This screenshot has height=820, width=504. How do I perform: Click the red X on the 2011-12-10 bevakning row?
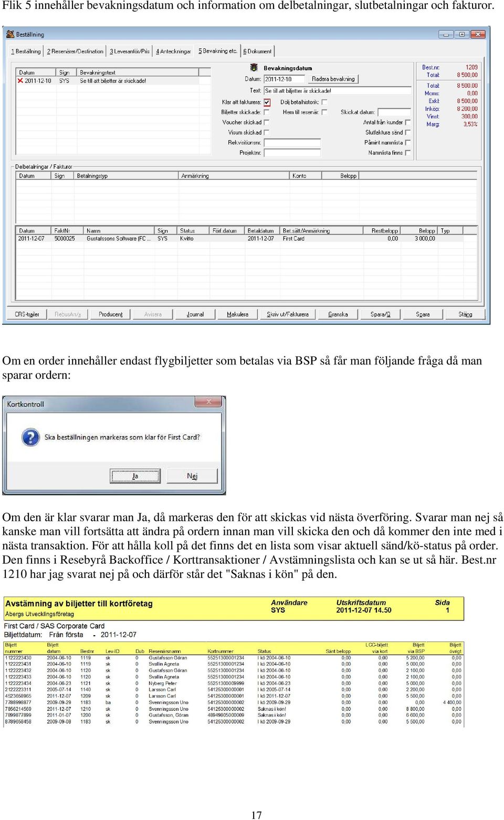[x=20, y=81]
